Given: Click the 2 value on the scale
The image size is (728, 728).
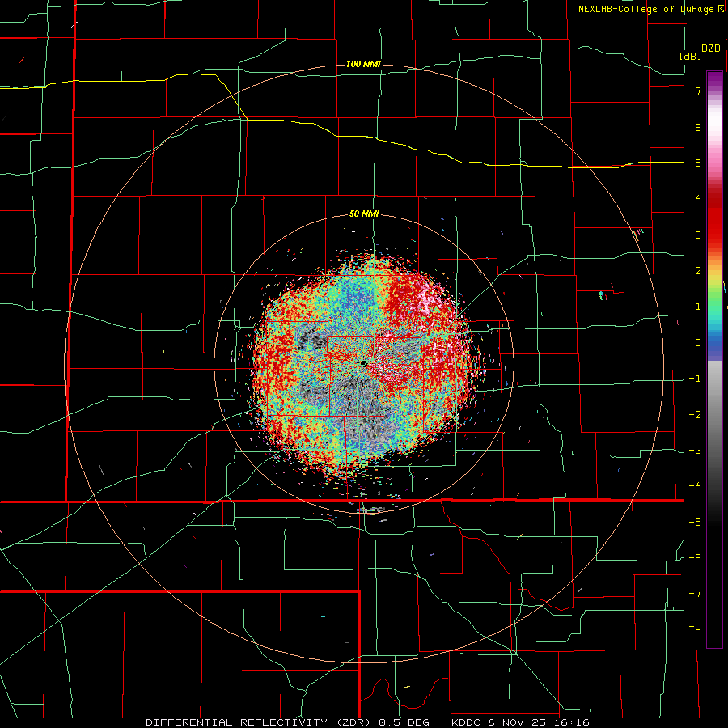Looking at the screenshot, I should tap(698, 271).
